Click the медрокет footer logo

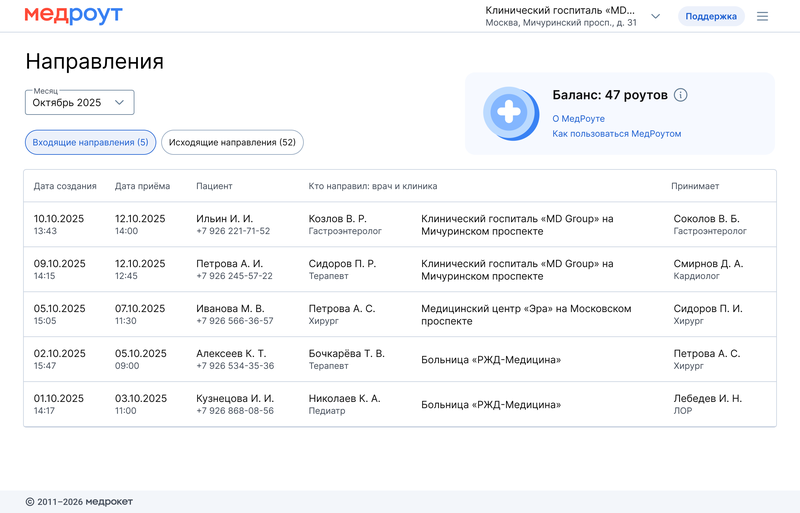click(x=108, y=501)
